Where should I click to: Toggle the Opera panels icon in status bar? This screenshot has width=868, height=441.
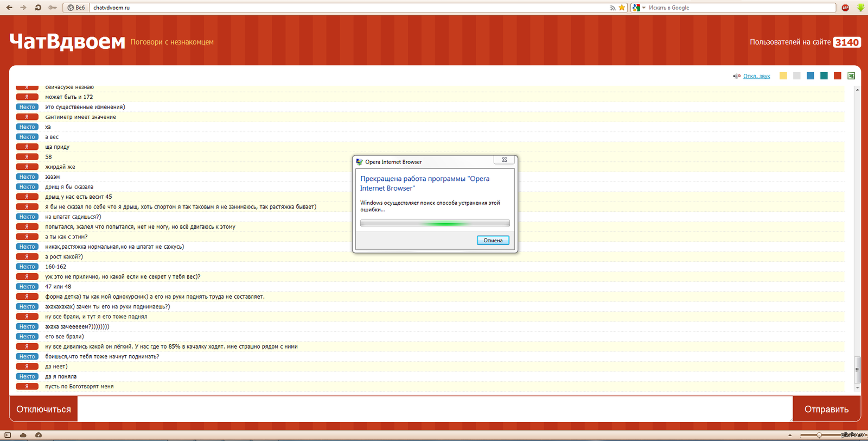click(x=7, y=435)
